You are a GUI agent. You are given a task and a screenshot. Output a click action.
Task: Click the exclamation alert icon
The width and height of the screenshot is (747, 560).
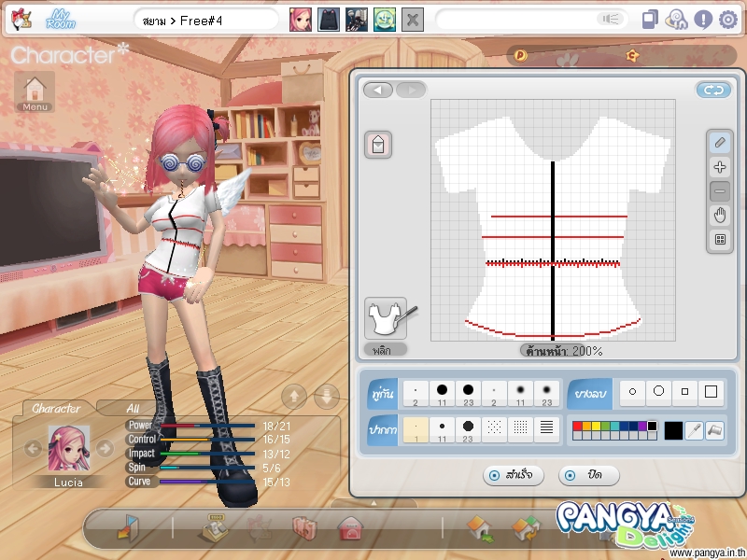pyautogui.click(x=703, y=20)
